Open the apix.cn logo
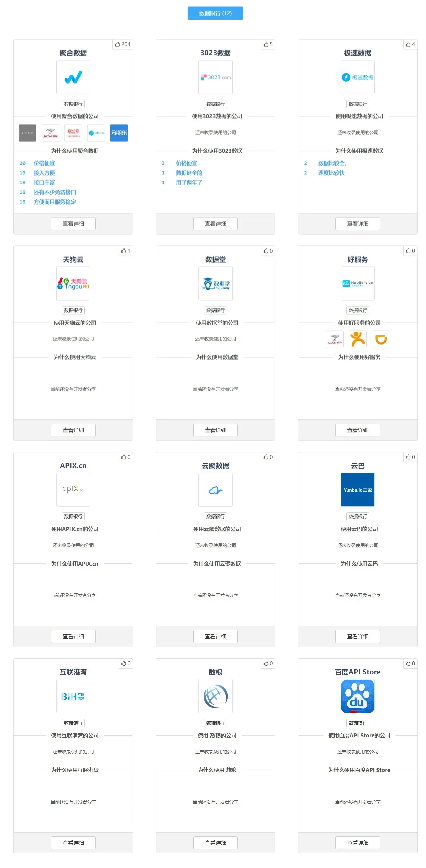This screenshot has width=426, height=868. click(73, 490)
